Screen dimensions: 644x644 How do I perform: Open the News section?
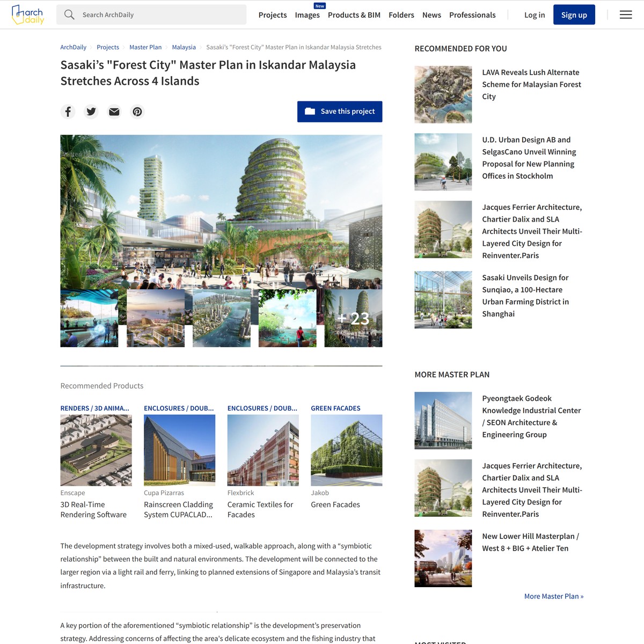[431, 15]
